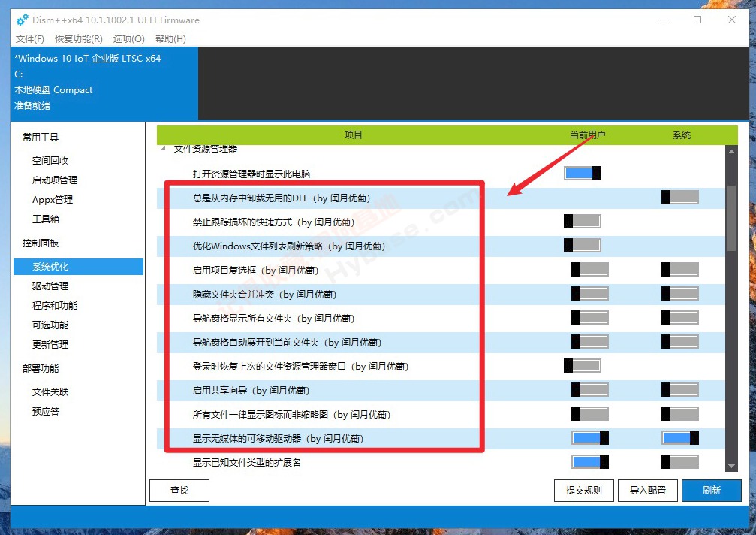Click the 查找 button

pyautogui.click(x=179, y=491)
